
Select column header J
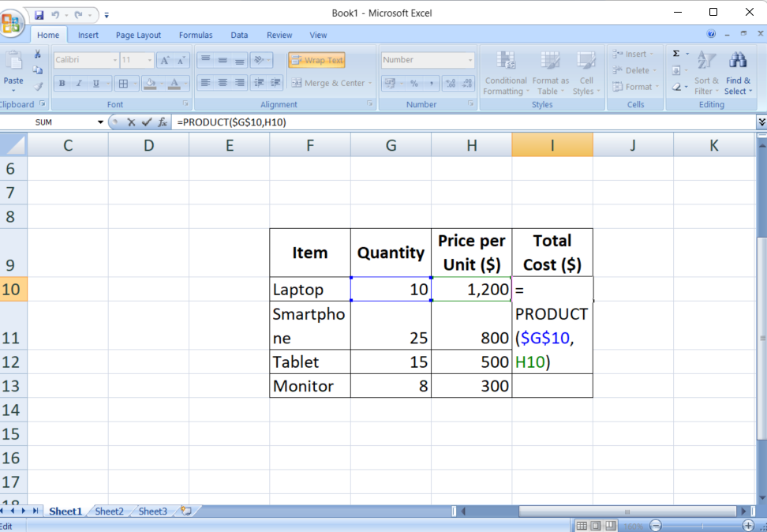[x=633, y=145]
